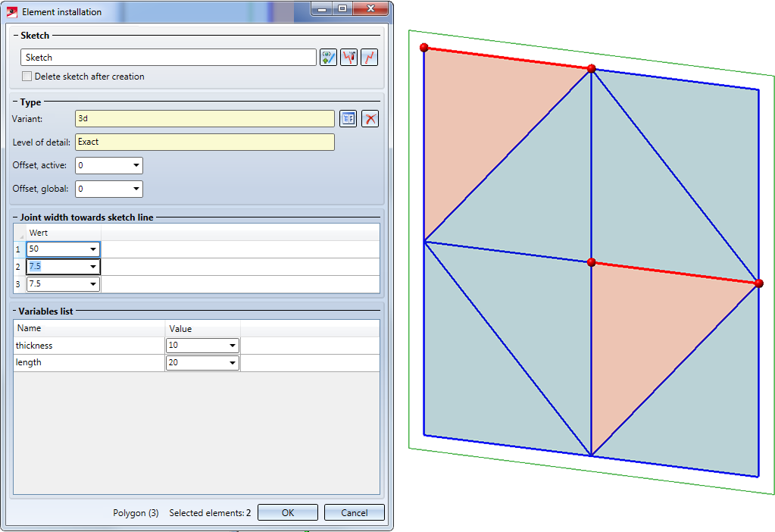This screenshot has height=532, width=775.
Task: Click the Cancel button
Action: coord(354,513)
